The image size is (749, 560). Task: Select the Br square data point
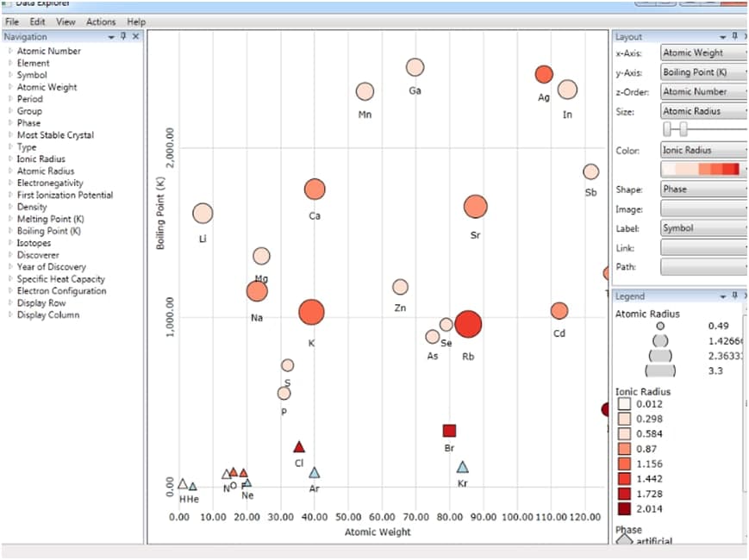449,431
